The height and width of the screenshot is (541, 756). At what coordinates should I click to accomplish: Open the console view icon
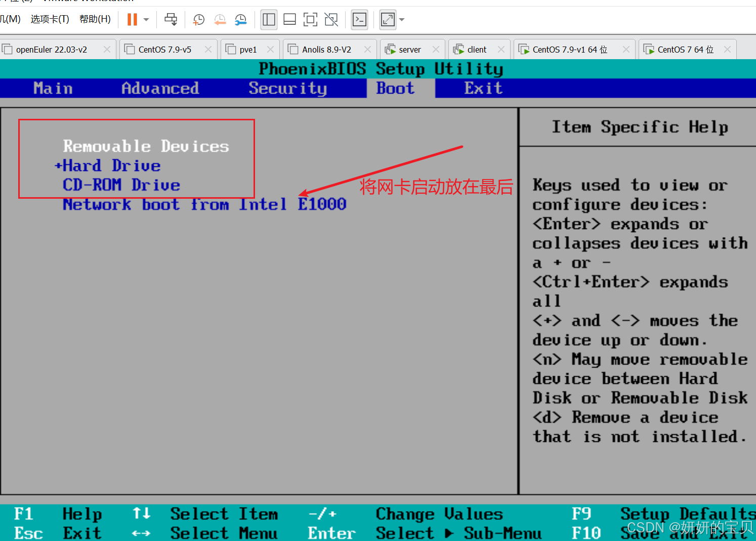point(359,20)
